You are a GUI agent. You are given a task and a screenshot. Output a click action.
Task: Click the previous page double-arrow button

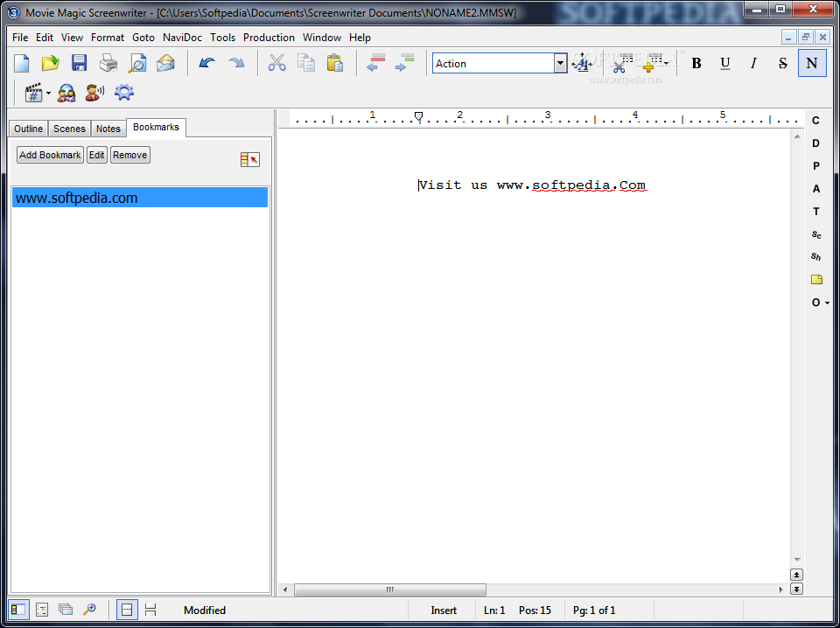click(x=796, y=575)
